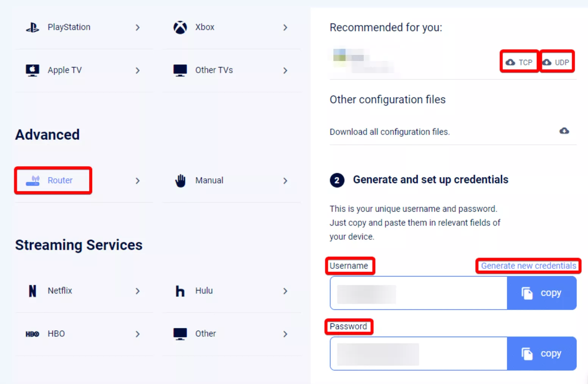Click the Xbox logo icon
588x384 pixels.
coord(180,27)
